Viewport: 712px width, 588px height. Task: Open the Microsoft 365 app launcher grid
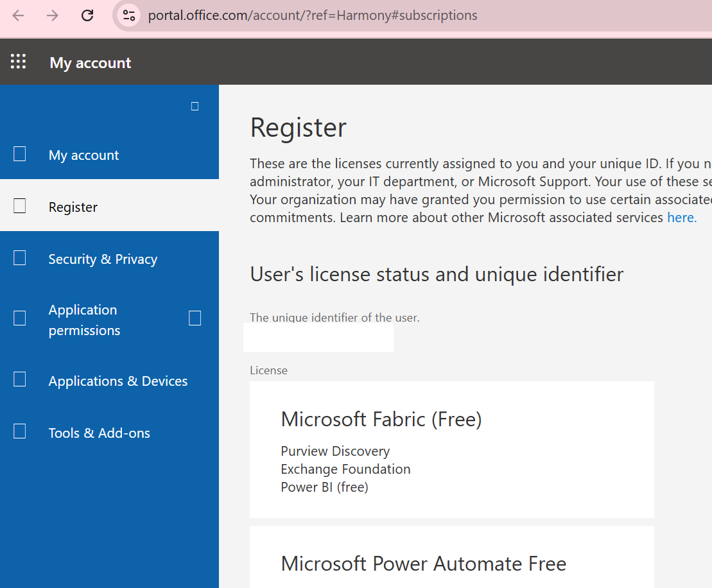[18, 62]
